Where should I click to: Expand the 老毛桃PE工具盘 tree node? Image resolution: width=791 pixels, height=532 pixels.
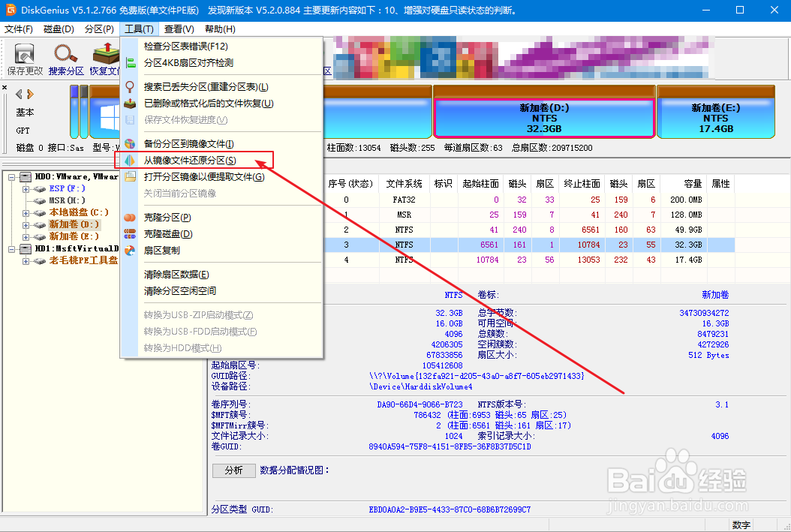pyautogui.click(x=26, y=261)
